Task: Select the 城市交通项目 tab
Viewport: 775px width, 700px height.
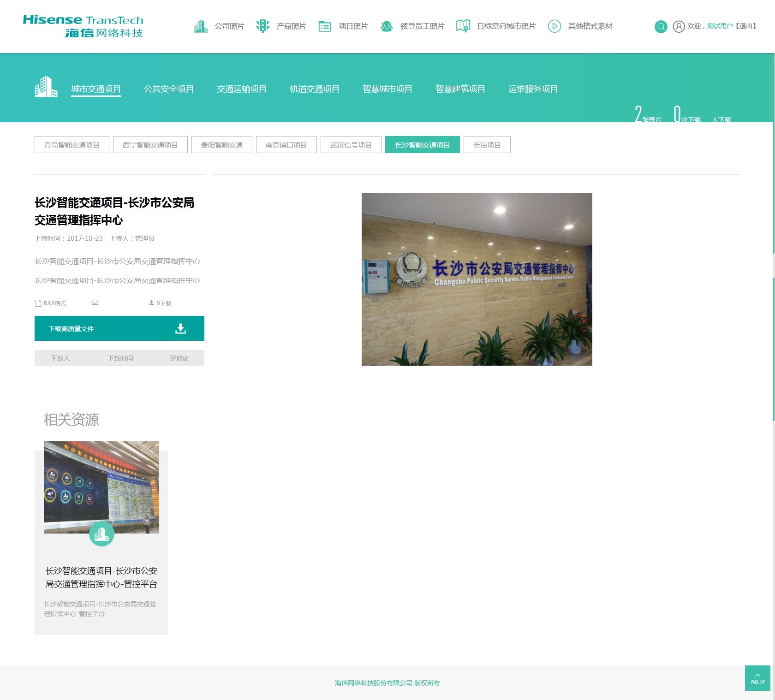Action: [x=96, y=89]
